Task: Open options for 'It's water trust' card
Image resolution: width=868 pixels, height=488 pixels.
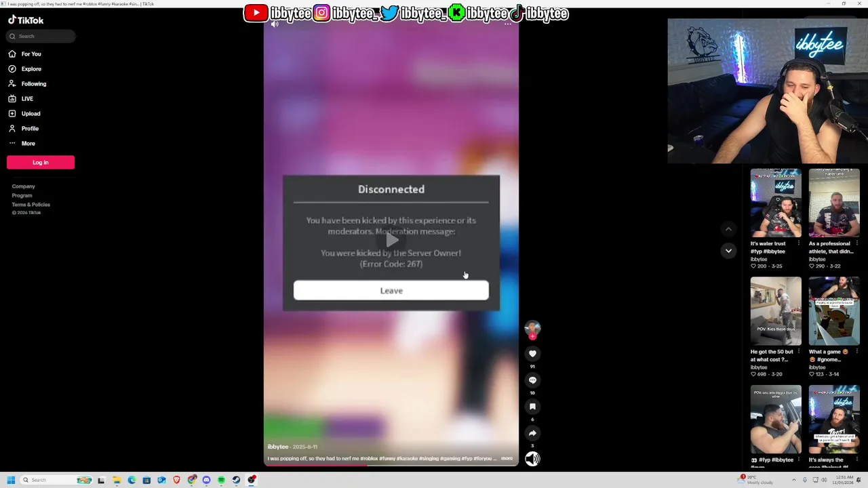Action: pos(799,243)
